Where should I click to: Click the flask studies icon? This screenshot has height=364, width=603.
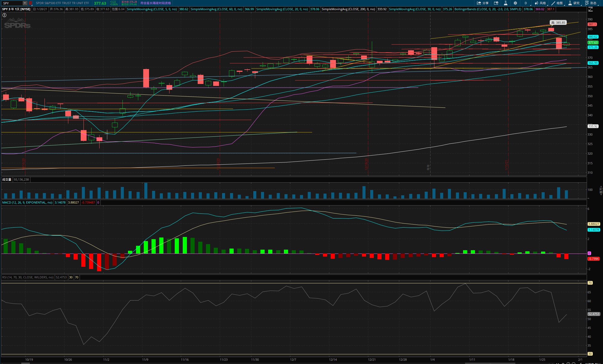(x=505, y=3)
